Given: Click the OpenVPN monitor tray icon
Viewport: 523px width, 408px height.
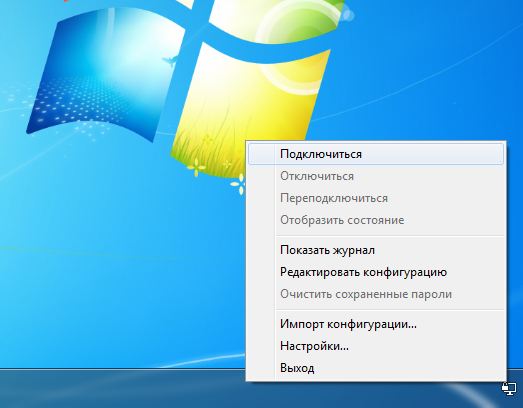Looking at the screenshot, I should (x=509, y=389).
